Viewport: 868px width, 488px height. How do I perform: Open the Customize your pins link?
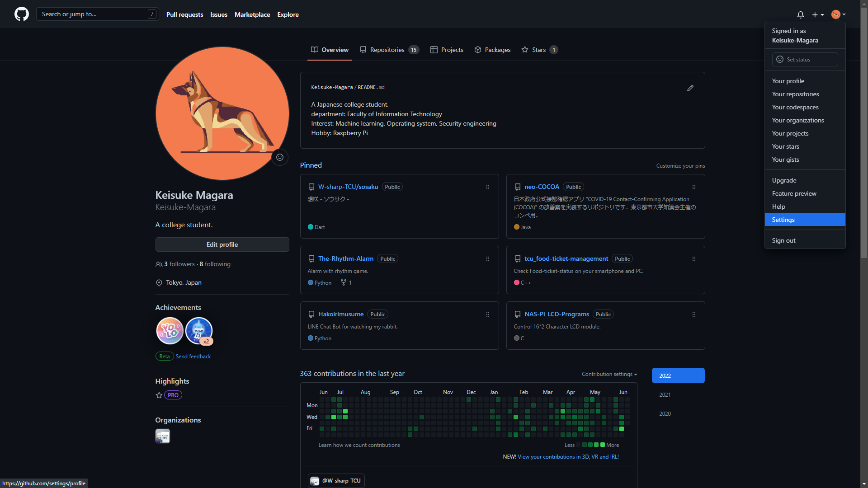(680, 165)
